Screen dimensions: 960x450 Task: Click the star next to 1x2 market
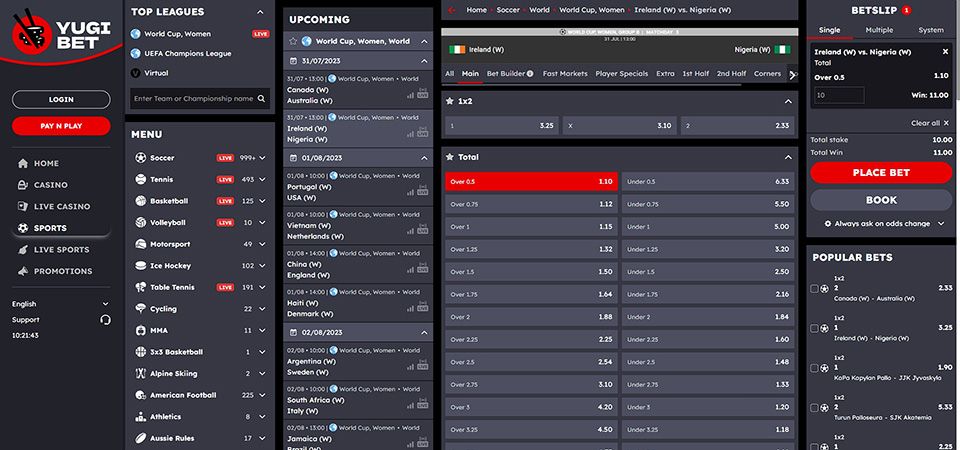point(450,101)
